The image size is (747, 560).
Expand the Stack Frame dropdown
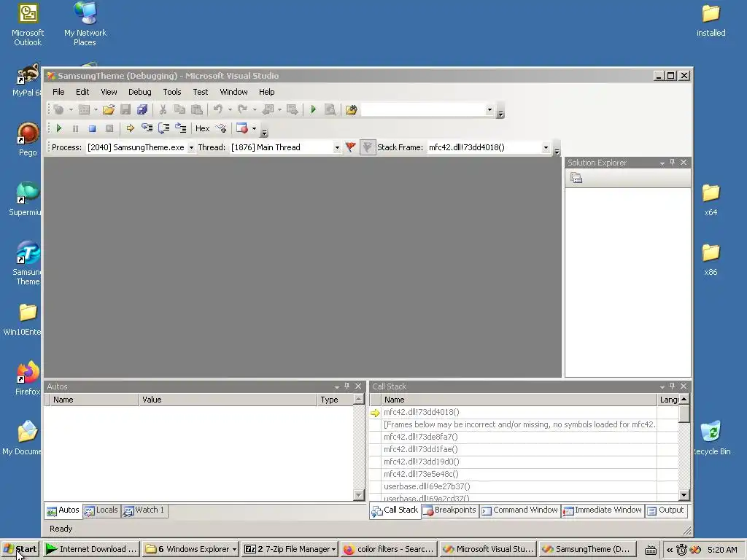click(x=546, y=147)
